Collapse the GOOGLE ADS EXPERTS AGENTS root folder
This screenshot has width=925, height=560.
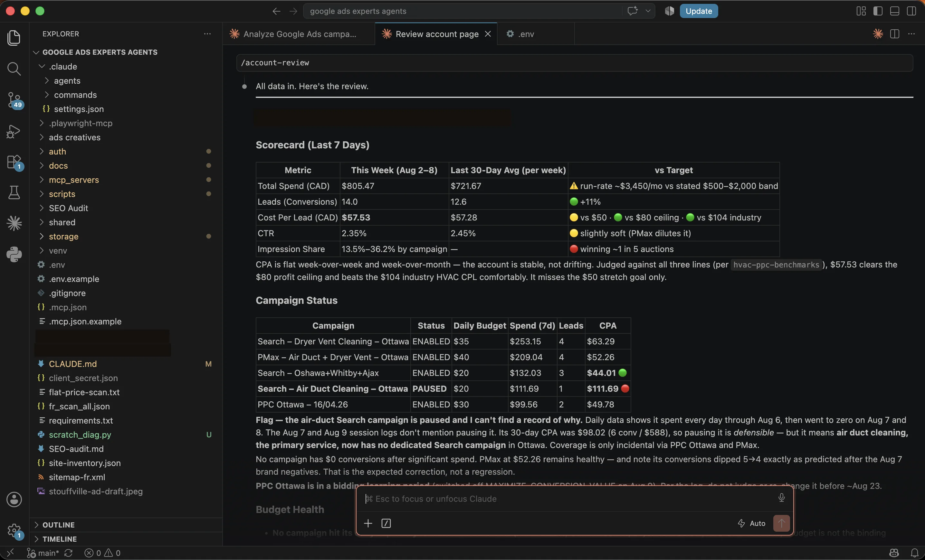[100, 52]
